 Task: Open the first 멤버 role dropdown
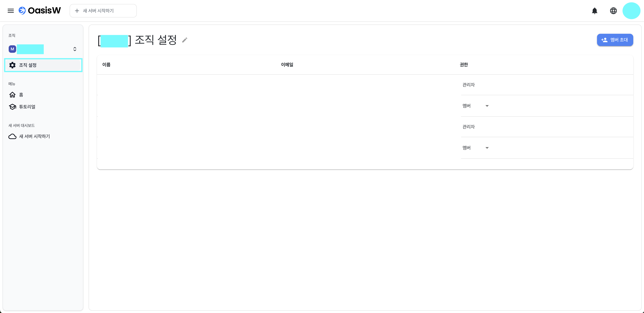(x=487, y=106)
